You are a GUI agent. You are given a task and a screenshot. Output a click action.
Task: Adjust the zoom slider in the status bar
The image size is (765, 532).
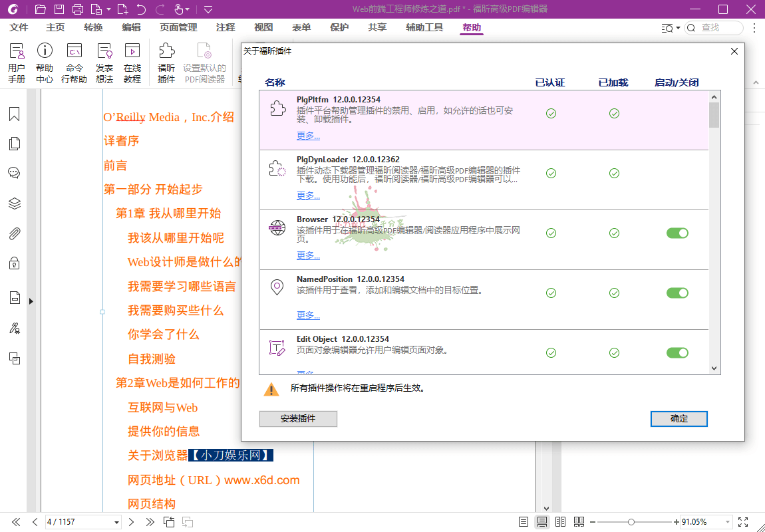pyautogui.click(x=631, y=521)
